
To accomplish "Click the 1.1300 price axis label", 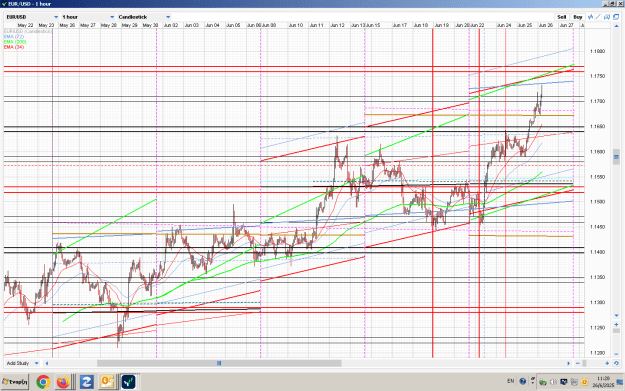I will coord(597,303).
